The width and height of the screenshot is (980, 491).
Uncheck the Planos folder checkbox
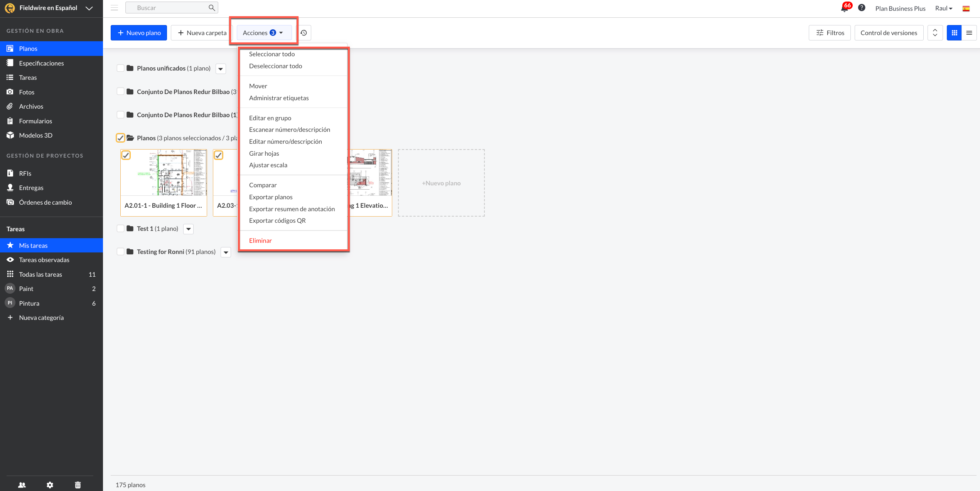(x=120, y=138)
